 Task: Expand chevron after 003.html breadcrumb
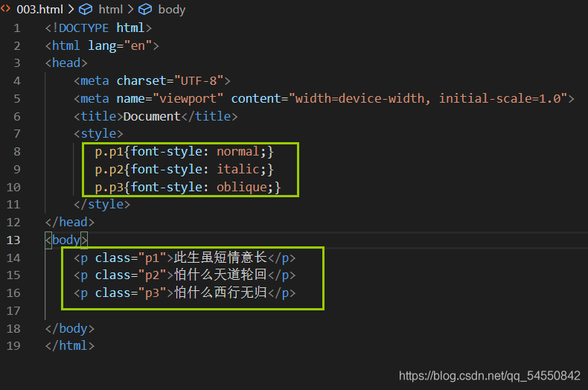tap(71, 9)
